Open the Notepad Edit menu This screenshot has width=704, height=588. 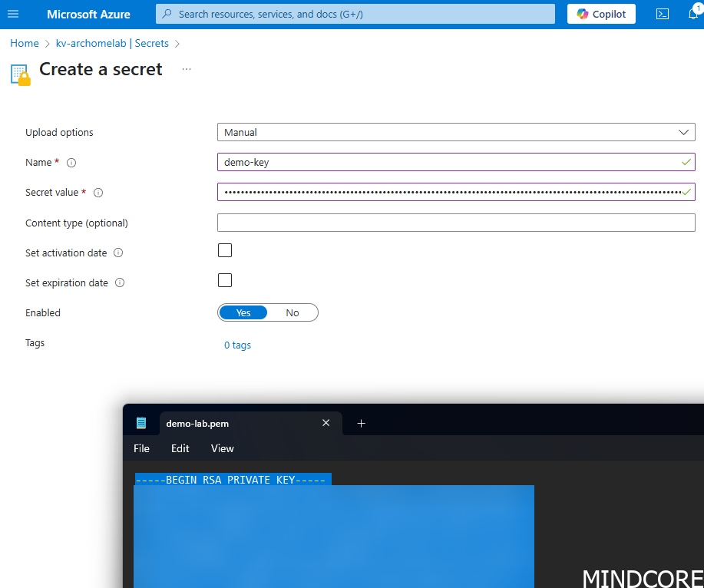click(x=180, y=448)
